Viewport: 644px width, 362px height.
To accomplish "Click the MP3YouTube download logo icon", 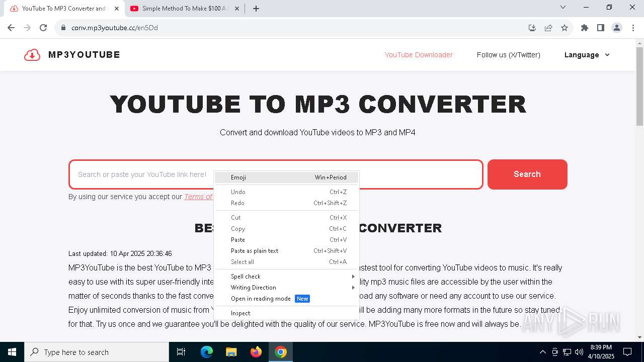I will click(32, 55).
